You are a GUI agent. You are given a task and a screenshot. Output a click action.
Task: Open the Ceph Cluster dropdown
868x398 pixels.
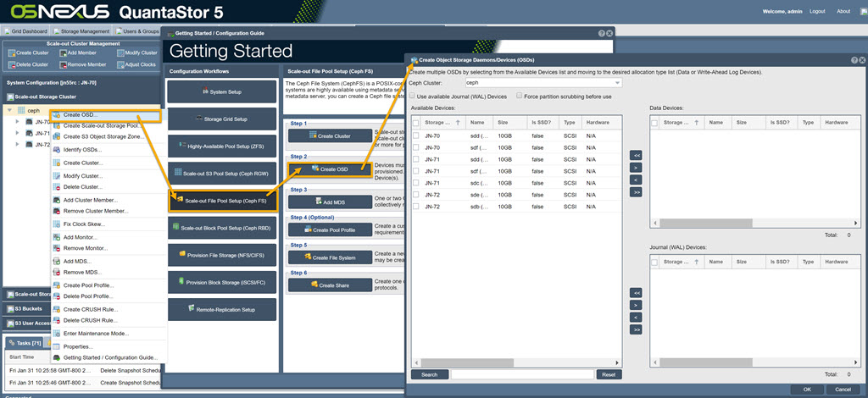coord(617,83)
